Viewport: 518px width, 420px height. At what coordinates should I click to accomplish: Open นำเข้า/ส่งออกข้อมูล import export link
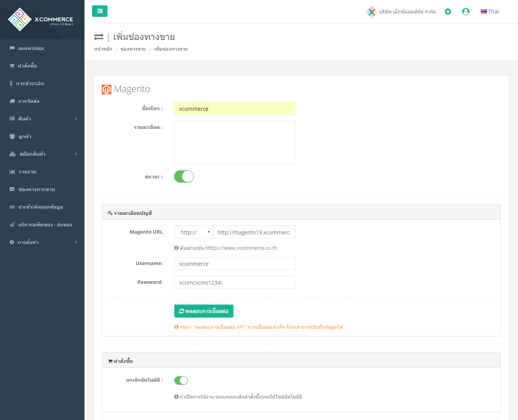pos(40,207)
